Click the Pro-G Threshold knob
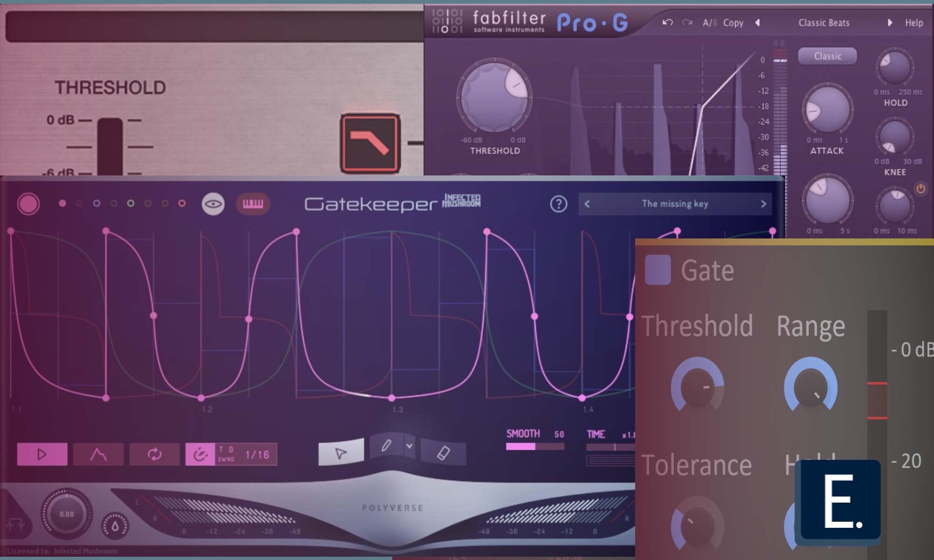 tap(495, 97)
